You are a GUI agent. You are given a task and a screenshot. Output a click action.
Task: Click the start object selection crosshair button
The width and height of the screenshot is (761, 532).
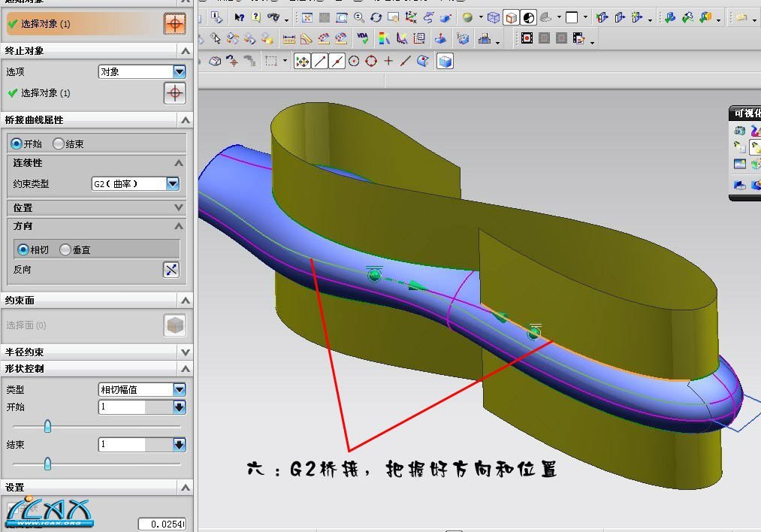pyautogui.click(x=174, y=24)
